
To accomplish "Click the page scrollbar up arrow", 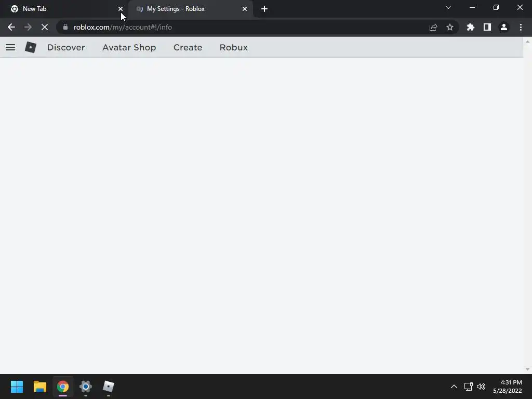I will pos(527,42).
